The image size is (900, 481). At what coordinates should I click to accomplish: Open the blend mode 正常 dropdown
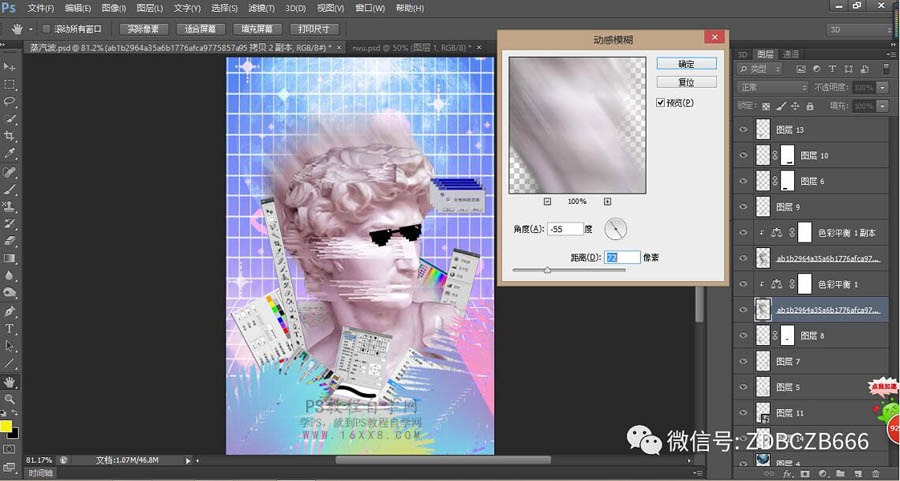pyautogui.click(x=772, y=87)
